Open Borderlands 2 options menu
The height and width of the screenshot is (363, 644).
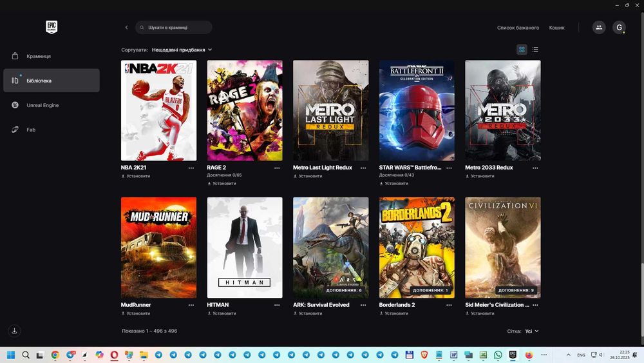(449, 305)
